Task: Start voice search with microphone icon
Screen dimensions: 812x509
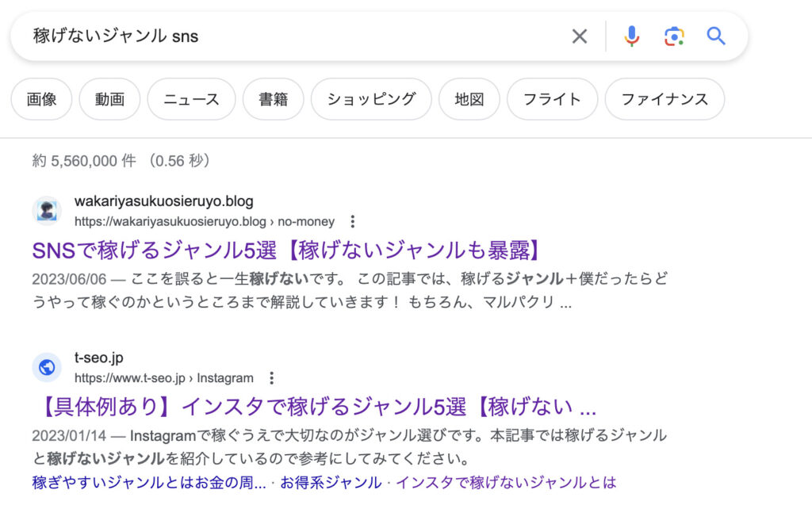Action: point(631,36)
